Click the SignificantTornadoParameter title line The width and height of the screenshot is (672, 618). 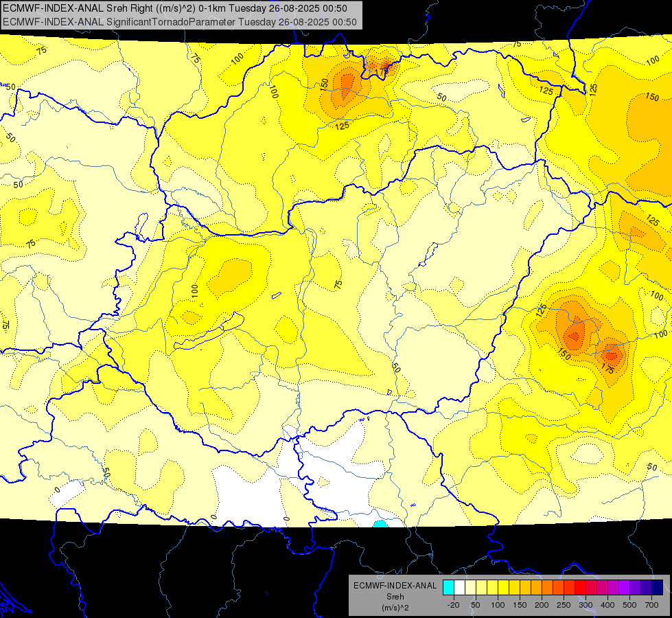tap(180, 21)
